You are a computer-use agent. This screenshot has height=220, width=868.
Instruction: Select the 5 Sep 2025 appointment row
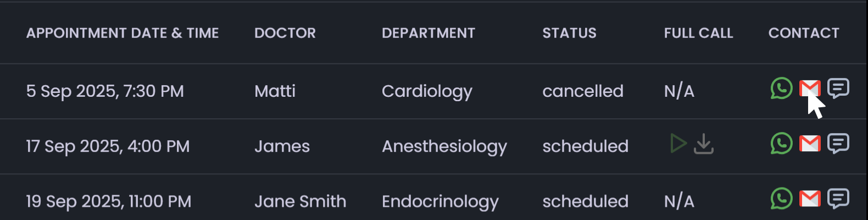click(105, 91)
